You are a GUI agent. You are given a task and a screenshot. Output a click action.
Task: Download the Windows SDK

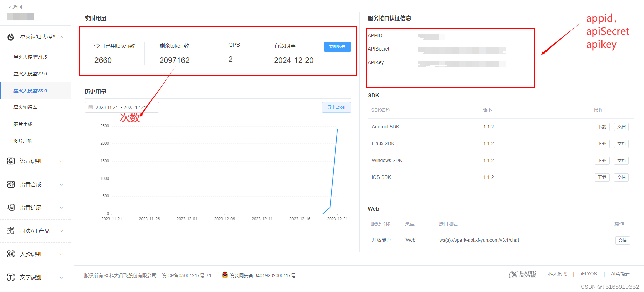602,161
